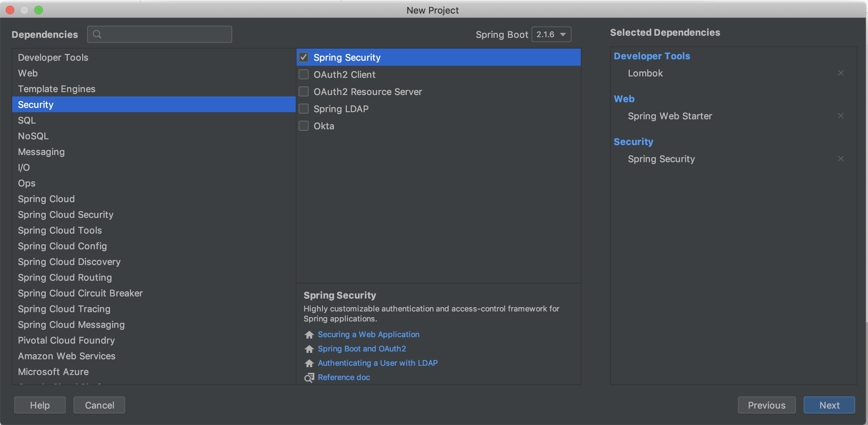Open the Ops category

point(154,183)
